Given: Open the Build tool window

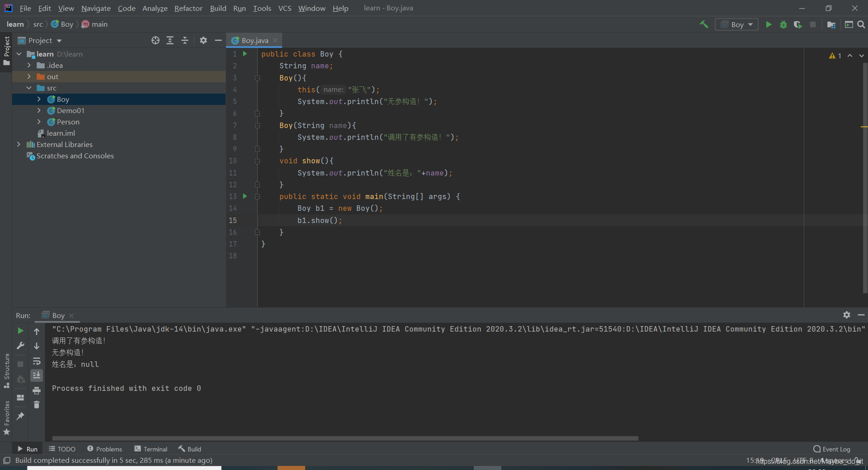Looking at the screenshot, I should (190, 449).
